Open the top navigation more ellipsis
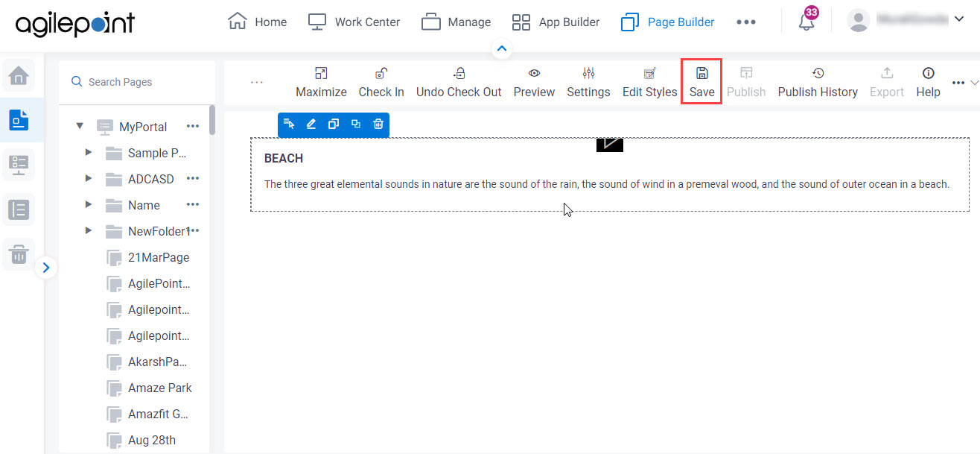This screenshot has height=454, width=980. pyautogui.click(x=746, y=22)
